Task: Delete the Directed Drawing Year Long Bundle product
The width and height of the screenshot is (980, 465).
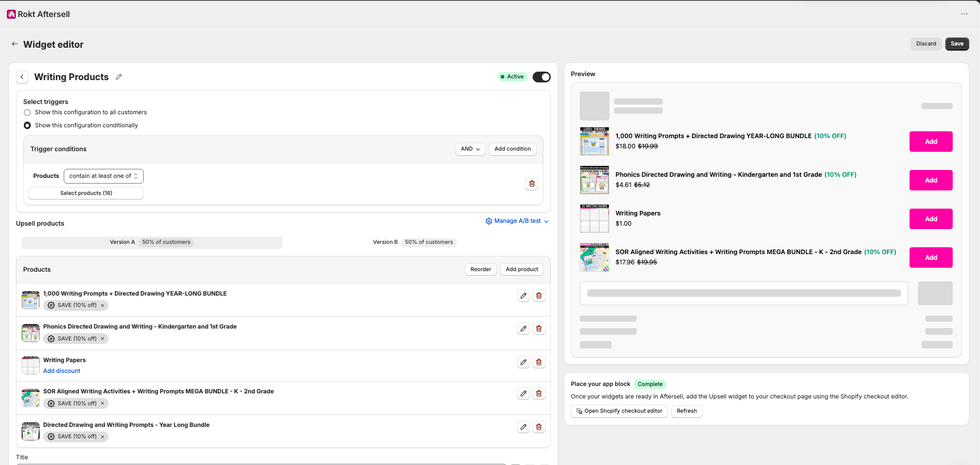Action: coord(539,427)
